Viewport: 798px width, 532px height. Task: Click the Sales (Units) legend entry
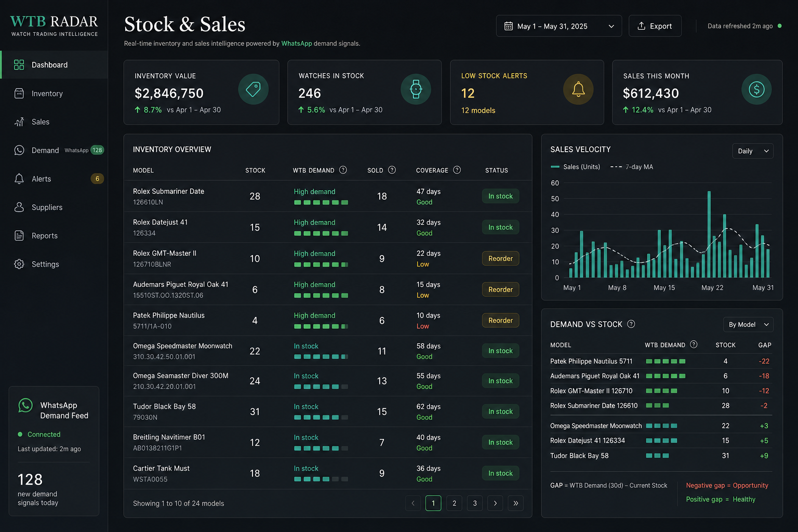pos(575,167)
